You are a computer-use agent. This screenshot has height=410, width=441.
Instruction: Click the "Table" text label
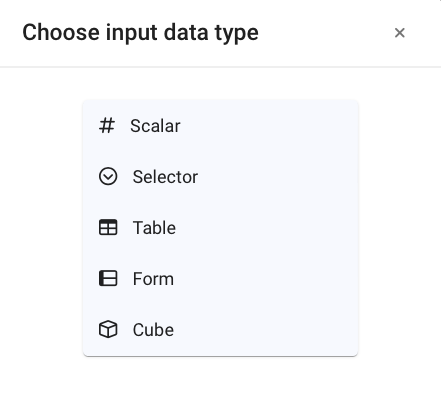pyautogui.click(x=154, y=228)
